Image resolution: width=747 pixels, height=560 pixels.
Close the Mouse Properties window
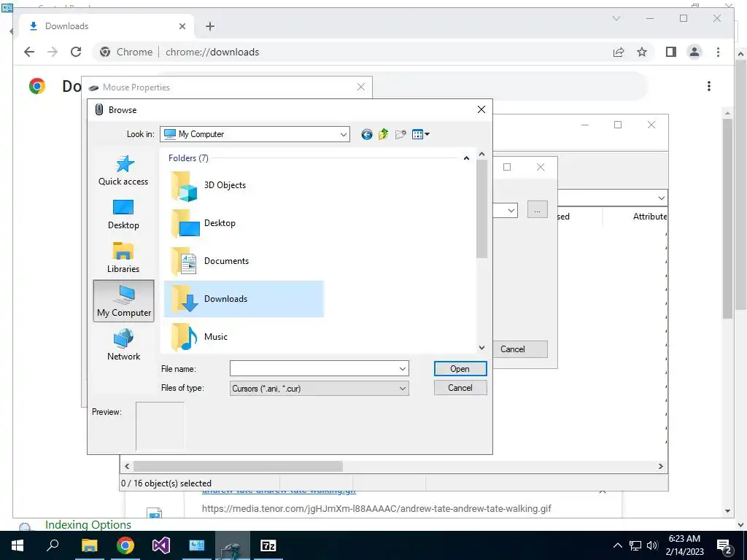tap(360, 87)
